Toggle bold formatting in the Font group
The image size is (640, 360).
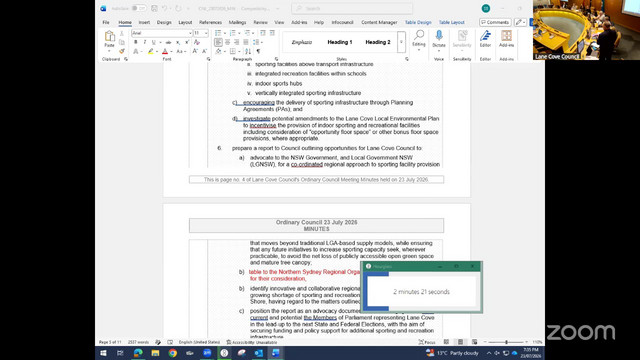(x=136, y=42)
